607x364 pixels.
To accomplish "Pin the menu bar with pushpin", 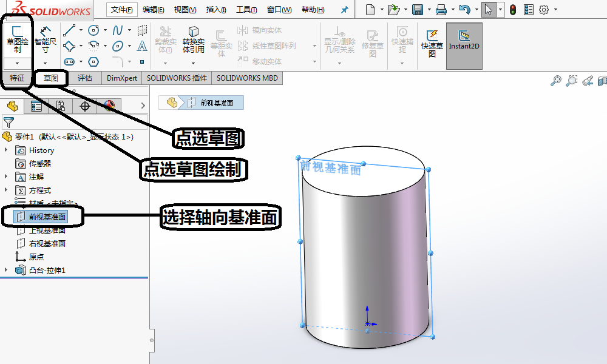I will coord(345,10).
